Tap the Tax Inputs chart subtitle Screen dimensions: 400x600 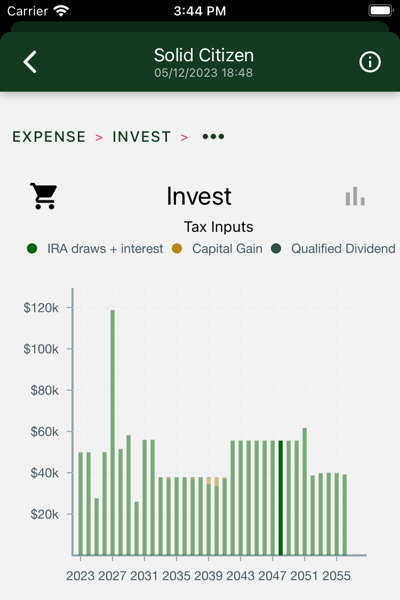click(219, 227)
